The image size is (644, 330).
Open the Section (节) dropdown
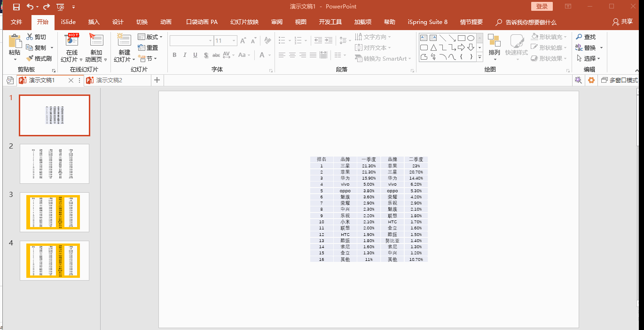148,58
